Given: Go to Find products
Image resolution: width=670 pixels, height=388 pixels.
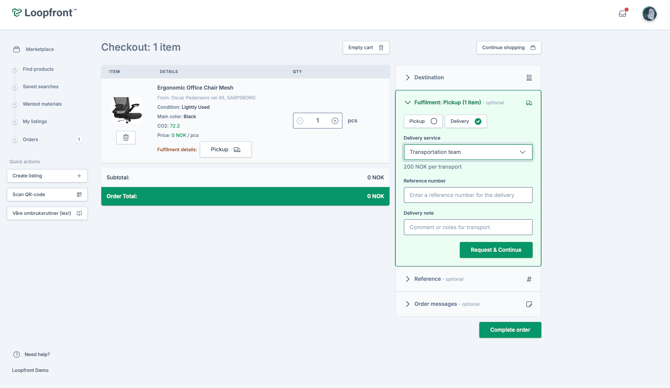Looking at the screenshot, I should click(38, 69).
